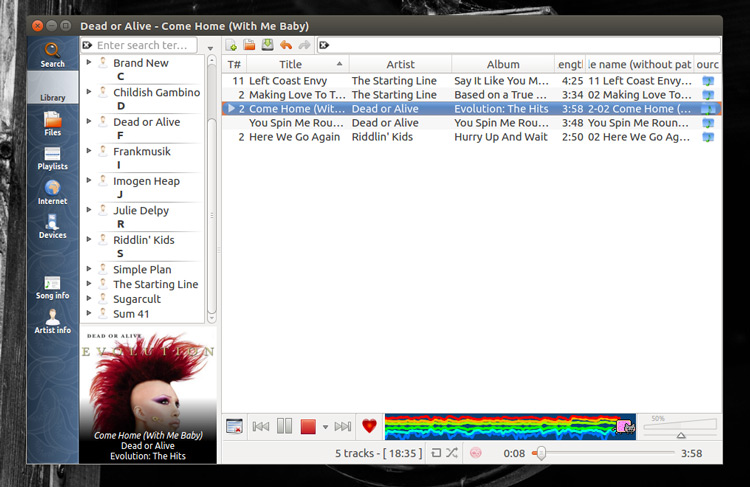750x487 pixels.
Task: Click the library search field
Action: pos(139,45)
